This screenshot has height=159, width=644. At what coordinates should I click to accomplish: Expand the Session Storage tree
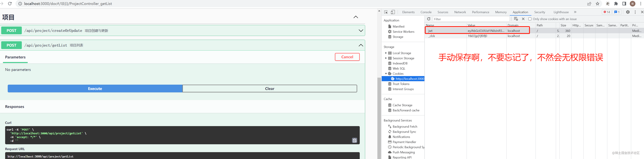click(386, 58)
